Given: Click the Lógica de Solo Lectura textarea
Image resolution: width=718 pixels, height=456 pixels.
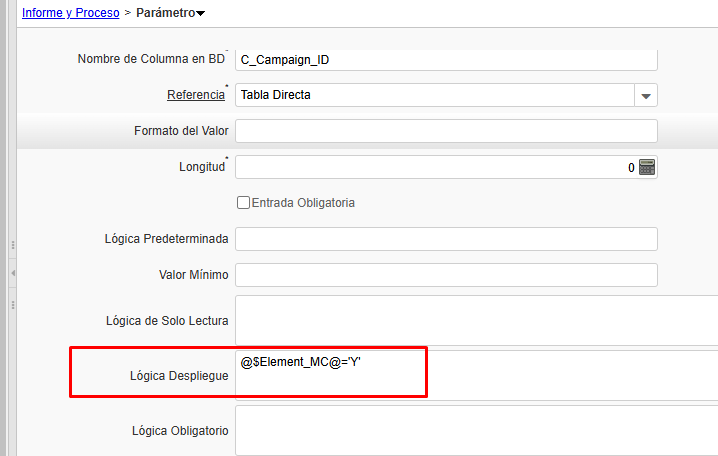Looking at the screenshot, I should point(476,320).
